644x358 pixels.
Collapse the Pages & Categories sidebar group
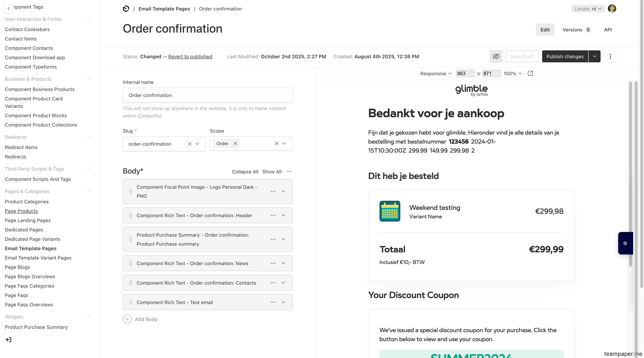89,191
